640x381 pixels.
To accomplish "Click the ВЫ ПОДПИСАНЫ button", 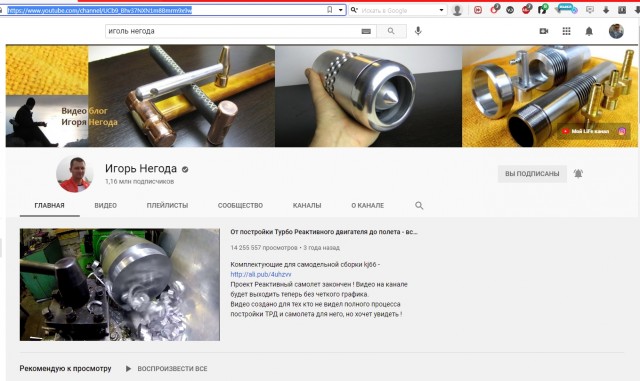I will pyautogui.click(x=532, y=174).
